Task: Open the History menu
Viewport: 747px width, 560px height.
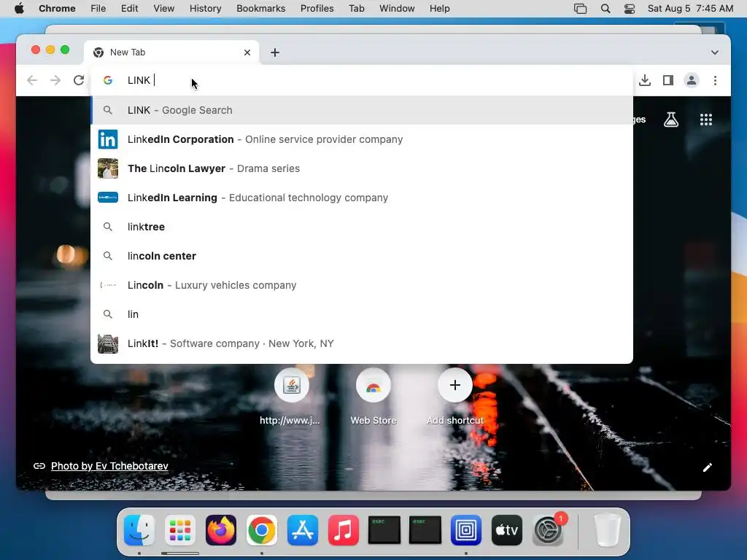Action: 205,9
